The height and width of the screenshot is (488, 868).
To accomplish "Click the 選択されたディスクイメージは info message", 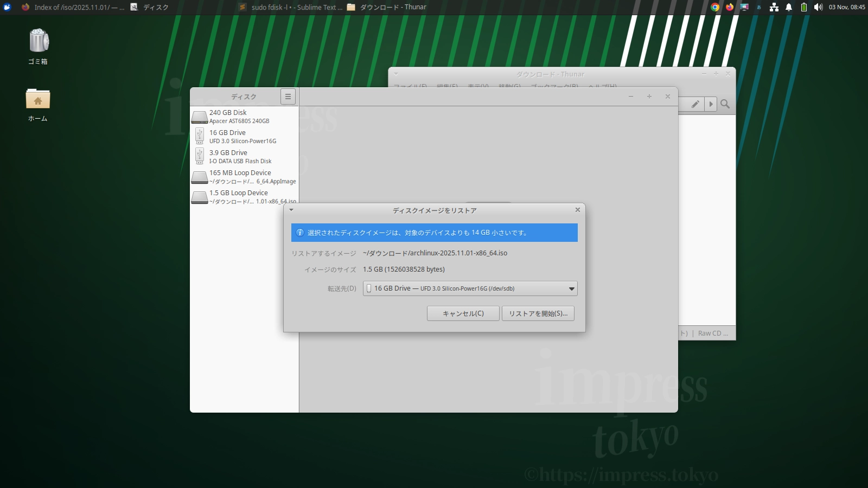I will 418,233.
